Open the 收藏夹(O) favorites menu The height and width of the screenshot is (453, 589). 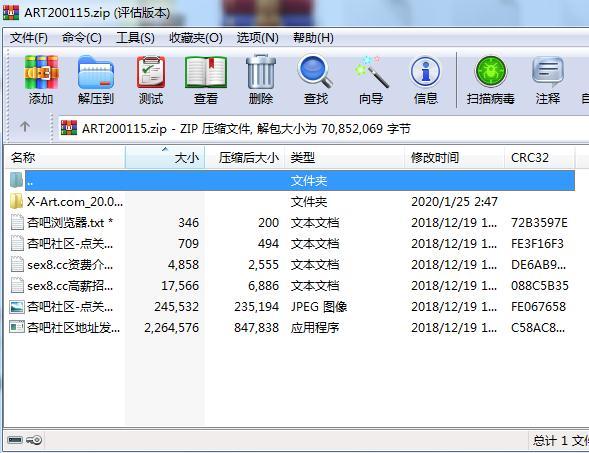[196, 38]
